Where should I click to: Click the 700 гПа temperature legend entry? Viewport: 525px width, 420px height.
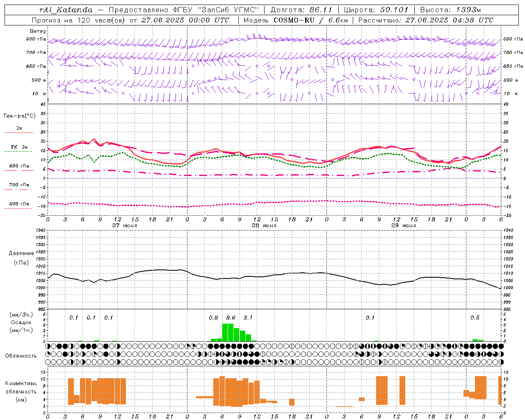point(19,185)
